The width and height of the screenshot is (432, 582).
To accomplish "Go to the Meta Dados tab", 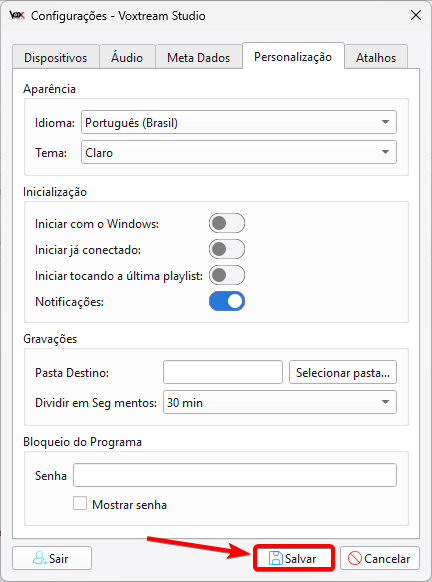I will pos(199,58).
